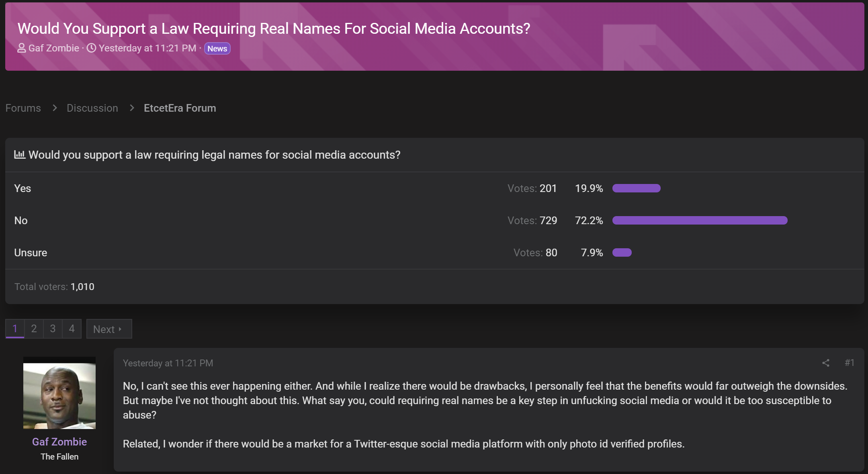Go to page 3 of thread
Screen dimensions: 868x474
pos(53,329)
